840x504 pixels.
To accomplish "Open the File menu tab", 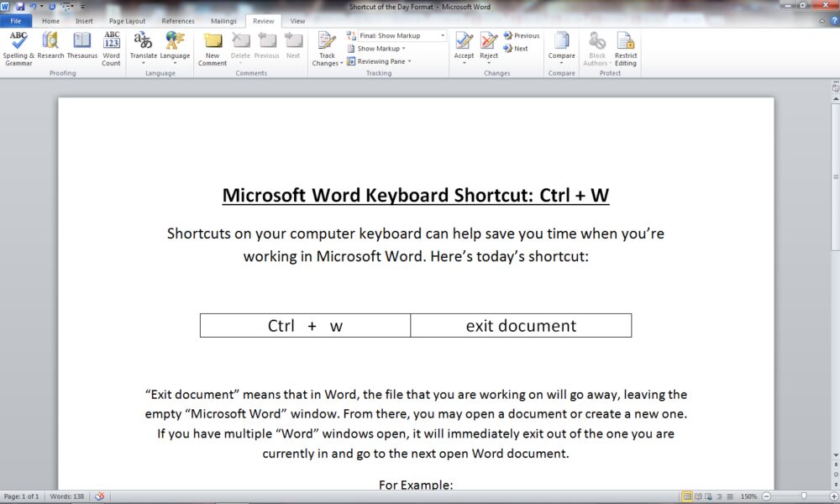I will [16, 21].
